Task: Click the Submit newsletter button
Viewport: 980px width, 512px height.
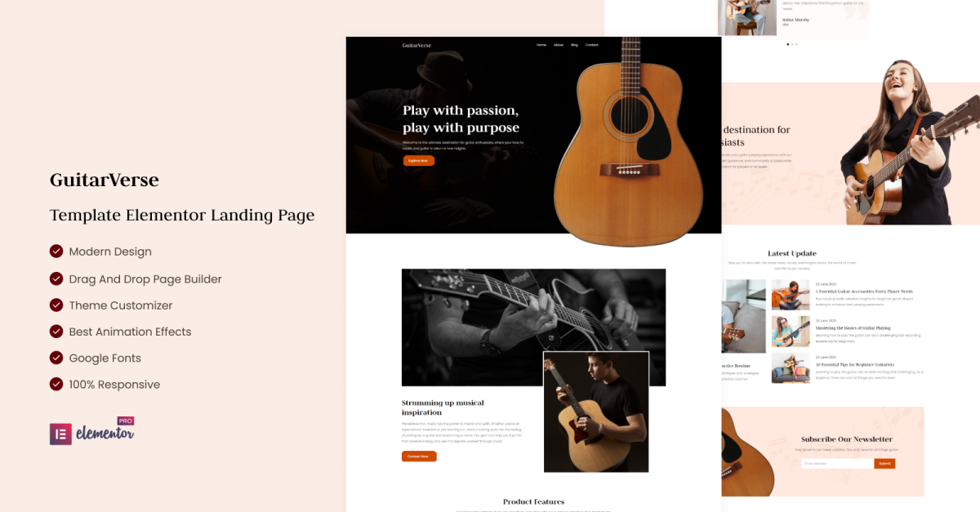Action: (884, 464)
